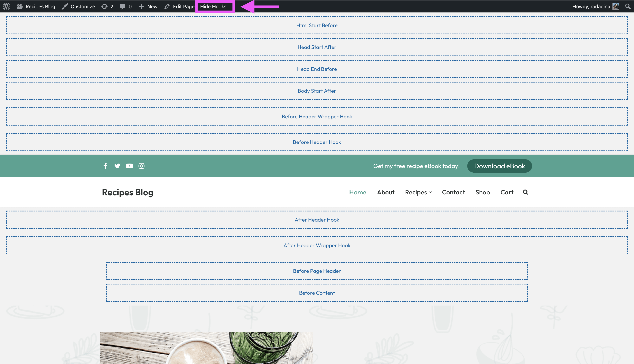The image size is (634, 364).
Task: Open the Shop menu item
Action: [482, 192]
